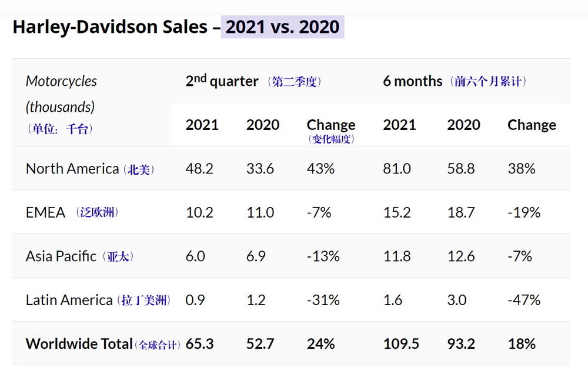588x374 pixels.
Task: Click the 81.0 North America six-month value
Action: [x=397, y=169]
